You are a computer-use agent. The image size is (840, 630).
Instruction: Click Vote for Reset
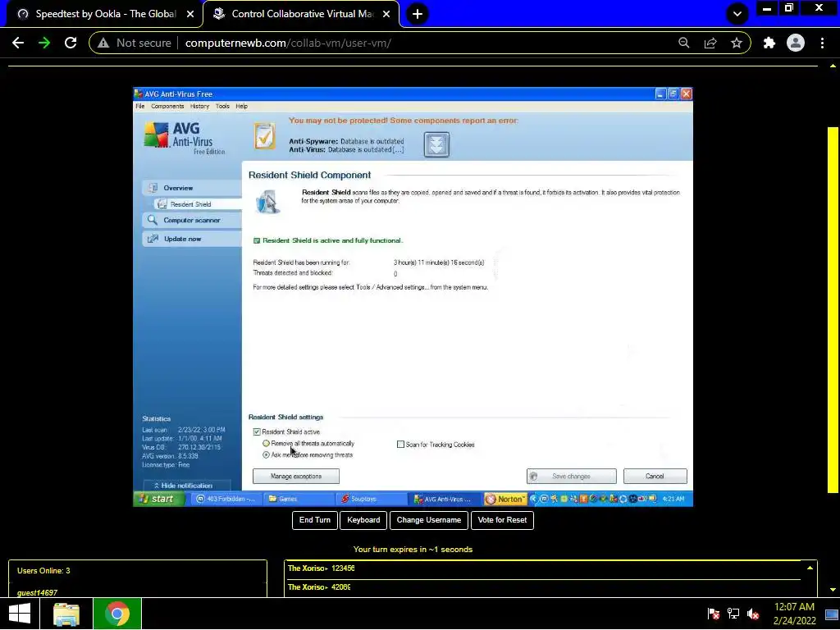(502, 520)
